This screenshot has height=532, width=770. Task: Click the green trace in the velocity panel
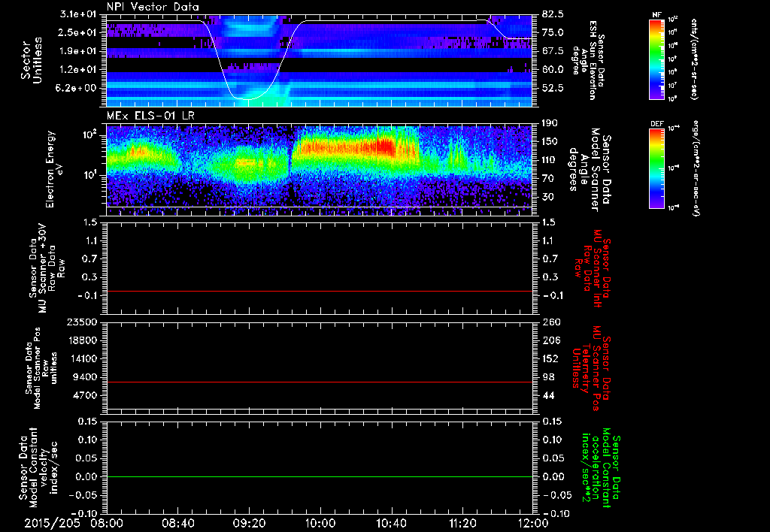tap(320, 476)
